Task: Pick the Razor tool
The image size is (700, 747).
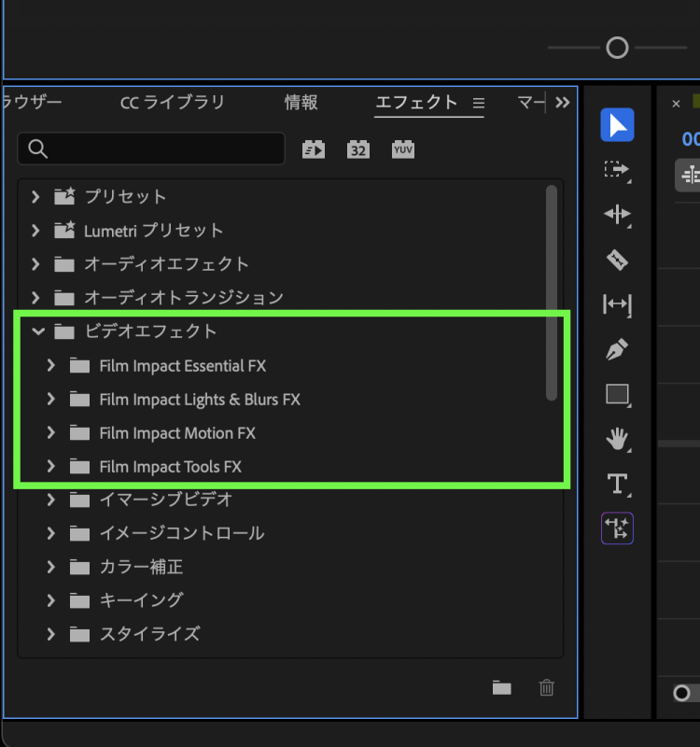Action: tap(617, 260)
